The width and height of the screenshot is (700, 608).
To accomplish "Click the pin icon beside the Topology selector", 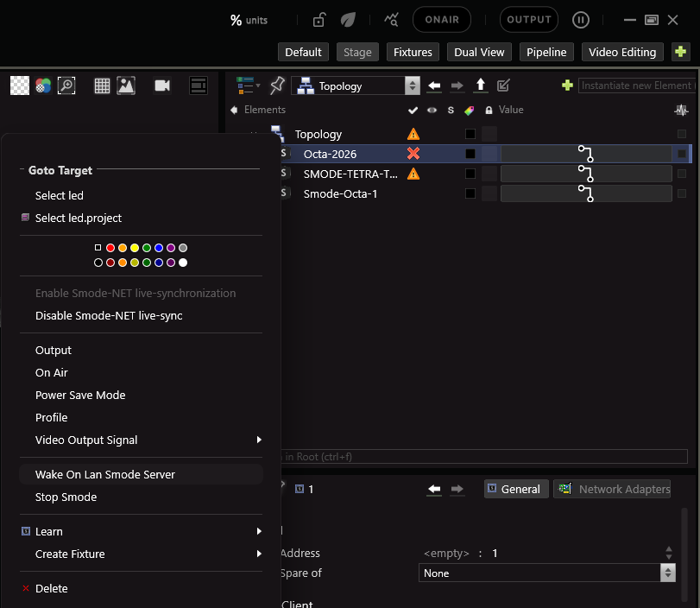I will (277, 85).
